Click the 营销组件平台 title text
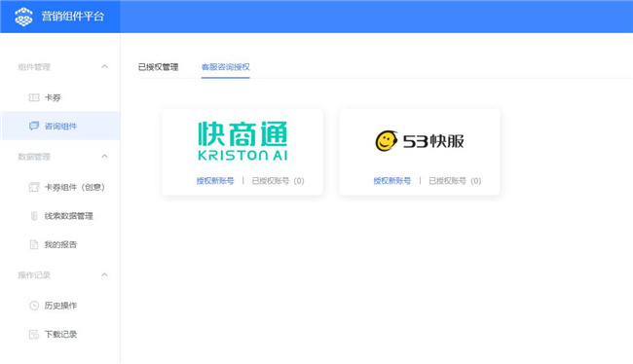Viewport: 633px width, 364px height. (73, 17)
